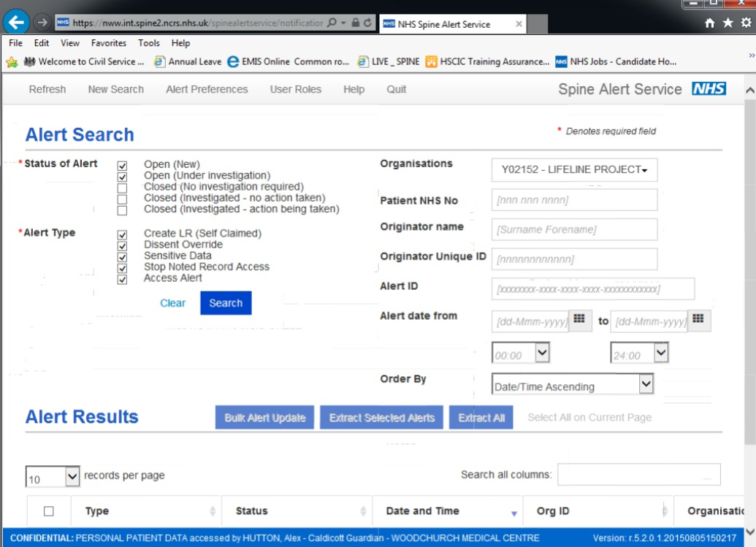Toggle Create LR (Self Claimed) checkbox
Screen dimensions: 756x547
tap(123, 235)
